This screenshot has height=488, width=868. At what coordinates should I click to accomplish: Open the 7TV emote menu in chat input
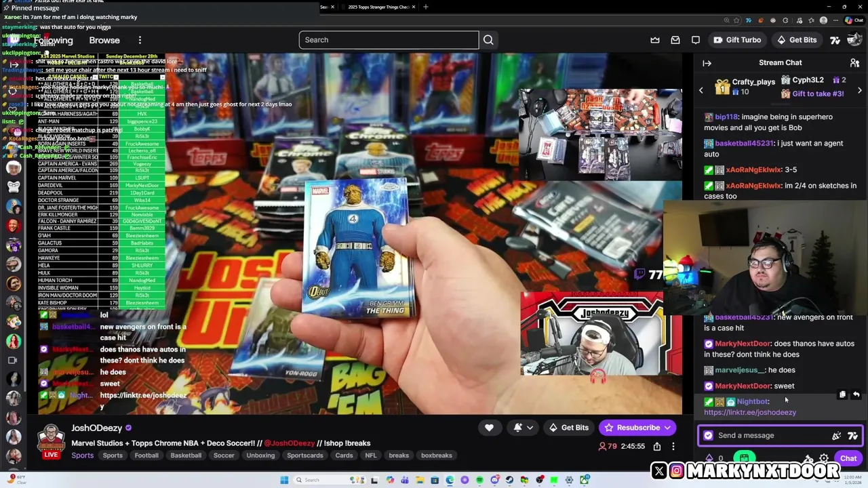852,436
